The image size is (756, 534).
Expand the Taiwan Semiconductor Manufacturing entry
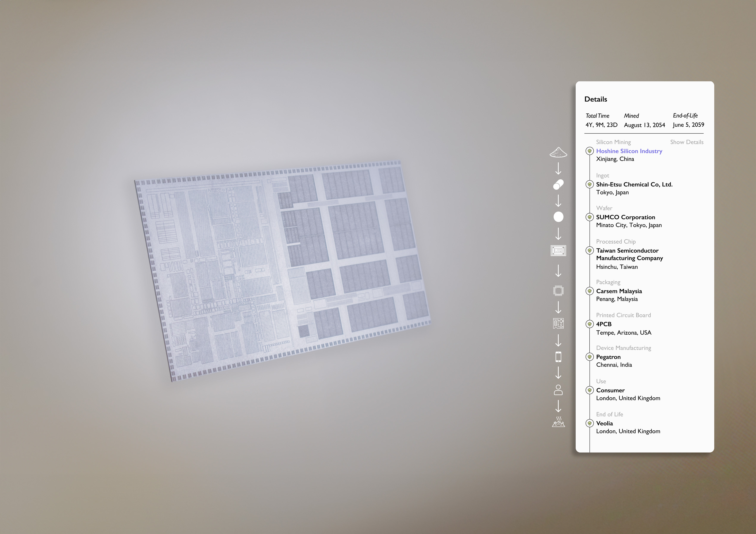tap(629, 254)
